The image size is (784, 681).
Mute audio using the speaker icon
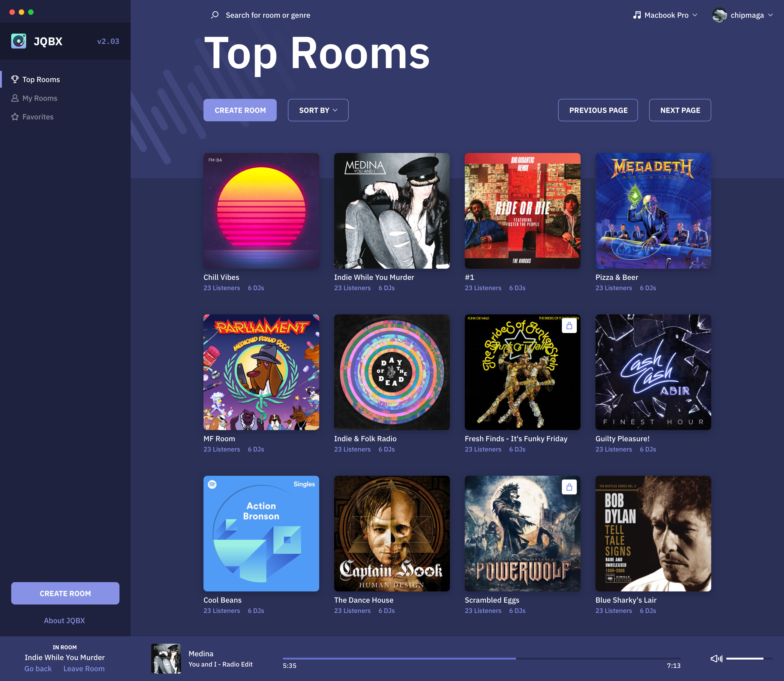click(716, 659)
